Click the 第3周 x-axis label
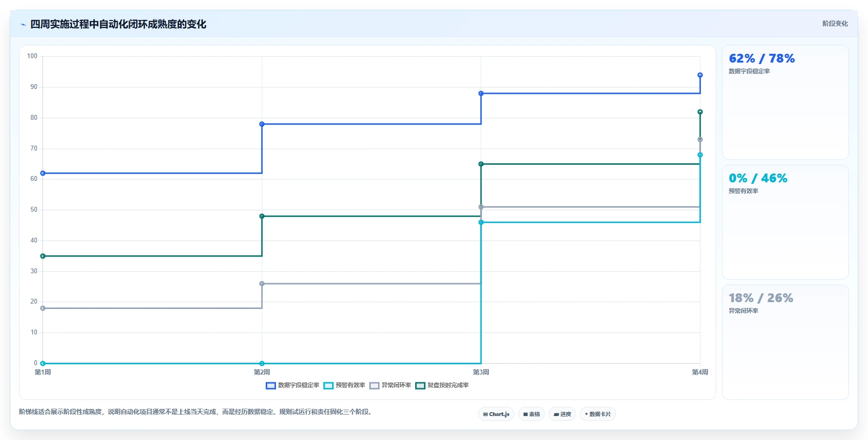The width and height of the screenshot is (868, 440). click(x=481, y=373)
